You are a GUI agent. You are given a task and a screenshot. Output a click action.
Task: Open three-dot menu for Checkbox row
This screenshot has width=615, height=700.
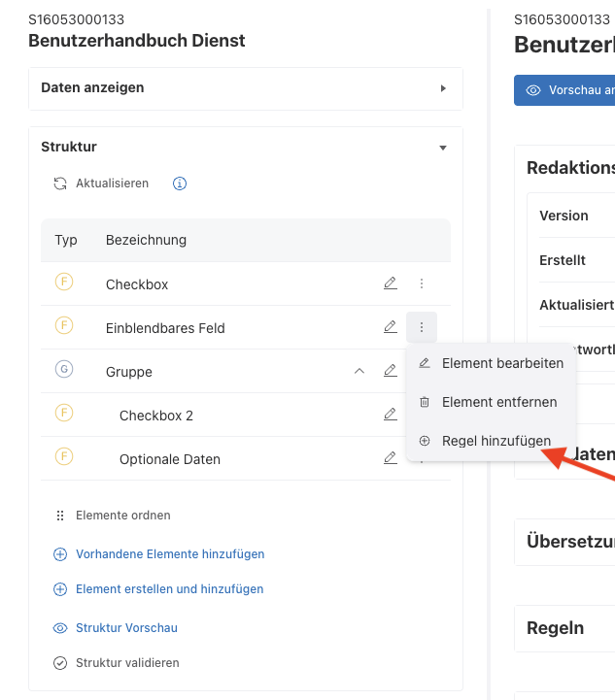(x=422, y=283)
